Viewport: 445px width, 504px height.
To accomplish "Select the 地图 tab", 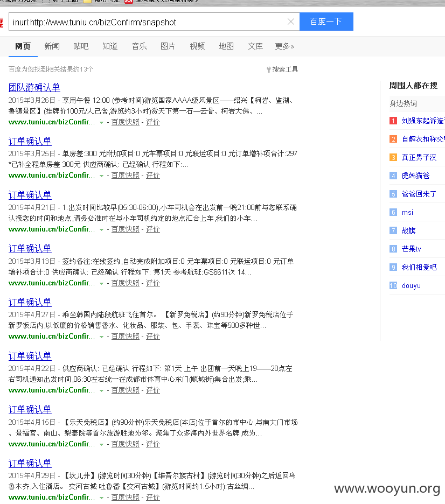I will pyautogui.click(x=226, y=46).
